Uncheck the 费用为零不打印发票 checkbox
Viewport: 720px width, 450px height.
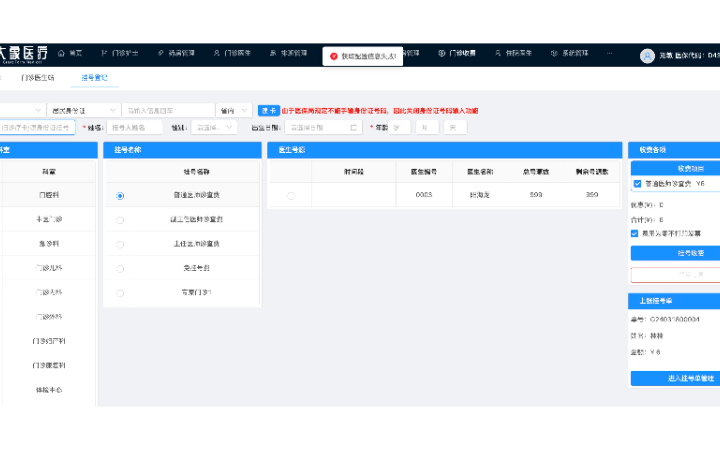pyautogui.click(x=635, y=233)
